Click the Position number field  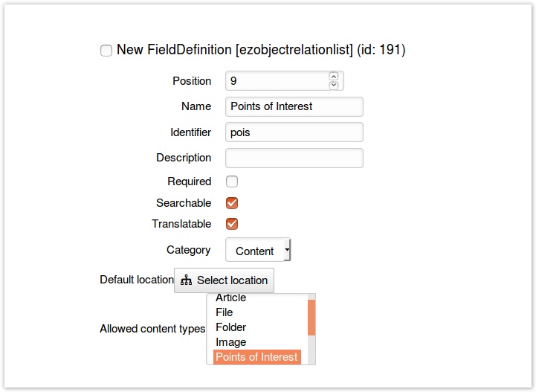tap(275, 80)
